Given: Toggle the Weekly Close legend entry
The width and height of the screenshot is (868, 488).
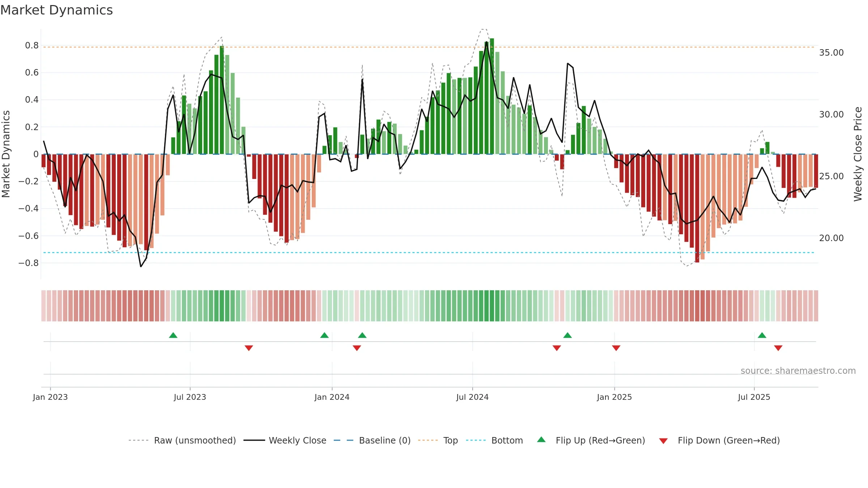Looking at the screenshot, I should (x=285, y=440).
